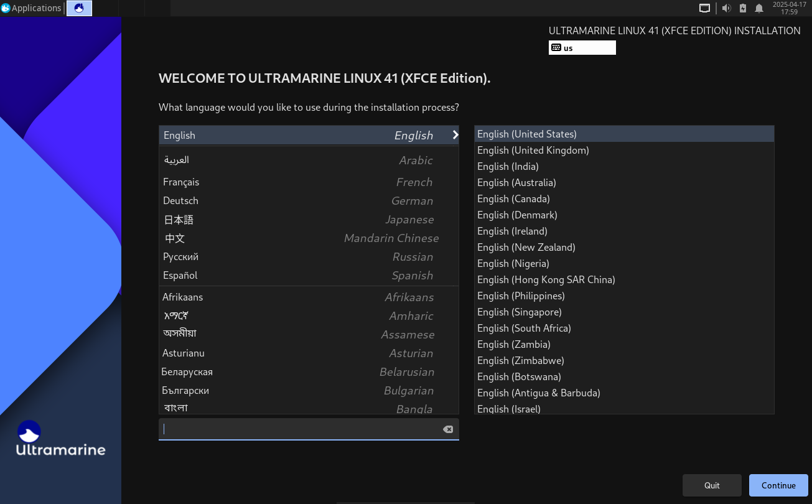Select the Amharic language row
Viewport: 812px width, 504px height.
309,315
